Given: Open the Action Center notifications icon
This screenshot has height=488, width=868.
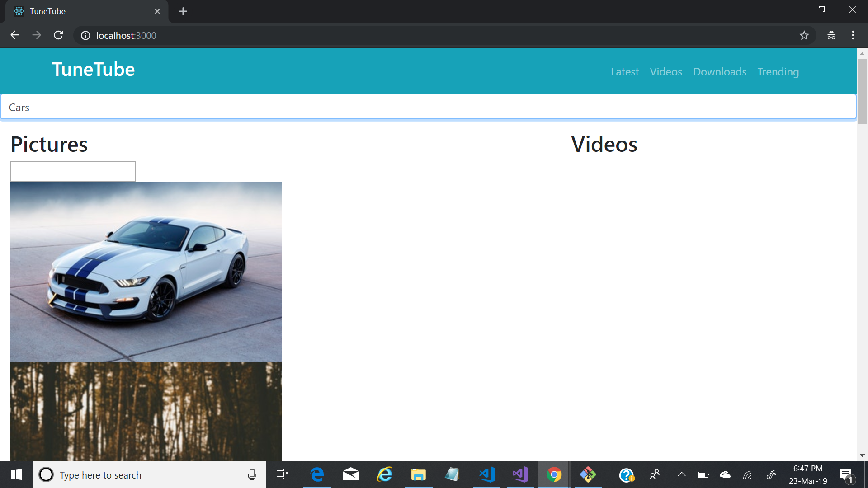Looking at the screenshot, I should pyautogui.click(x=845, y=474).
